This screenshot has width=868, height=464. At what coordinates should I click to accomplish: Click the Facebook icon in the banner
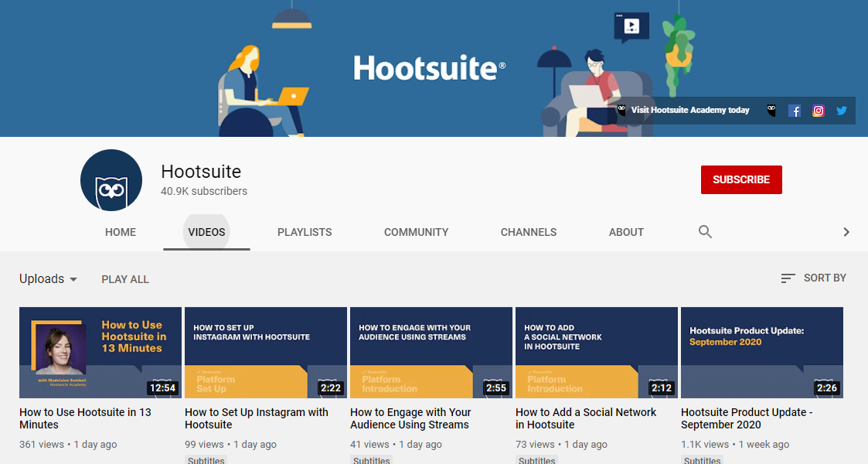[x=795, y=111]
